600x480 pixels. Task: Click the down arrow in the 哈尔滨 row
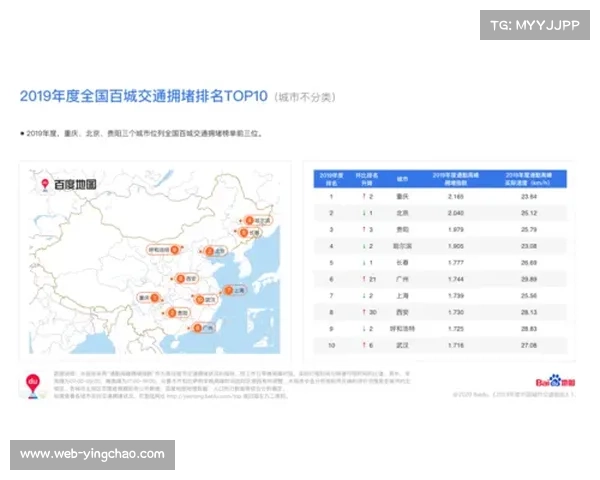point(364,246)
